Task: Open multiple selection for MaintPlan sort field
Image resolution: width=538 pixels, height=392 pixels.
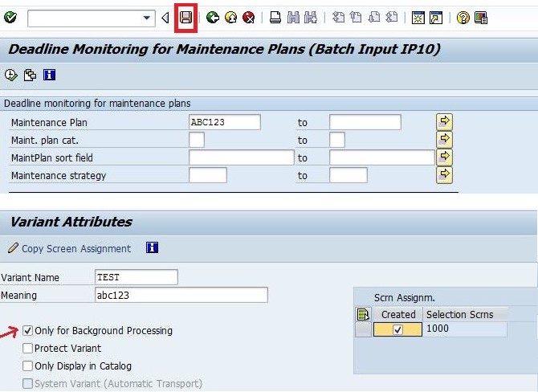Action: coord(444,157)
